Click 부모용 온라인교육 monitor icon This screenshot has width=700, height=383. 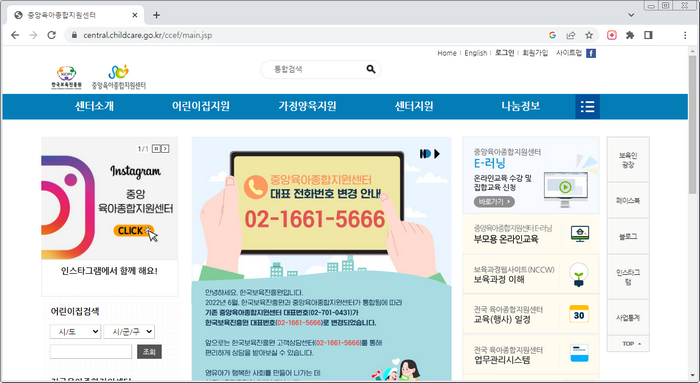tap(579, 233)
